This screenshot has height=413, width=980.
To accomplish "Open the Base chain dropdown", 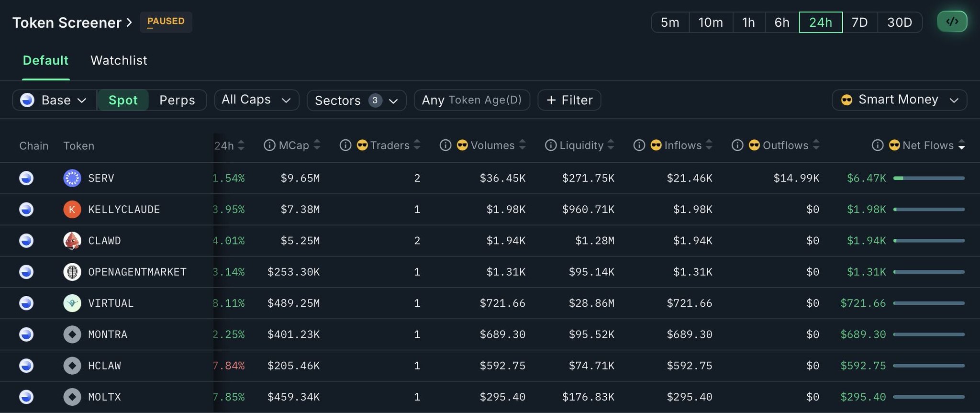I will tap(54, 100).
